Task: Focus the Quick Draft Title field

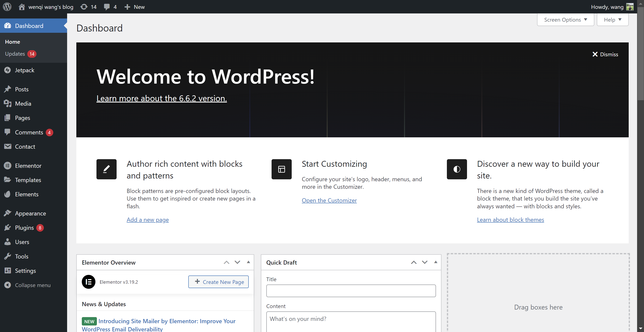Action: (351, 291)
